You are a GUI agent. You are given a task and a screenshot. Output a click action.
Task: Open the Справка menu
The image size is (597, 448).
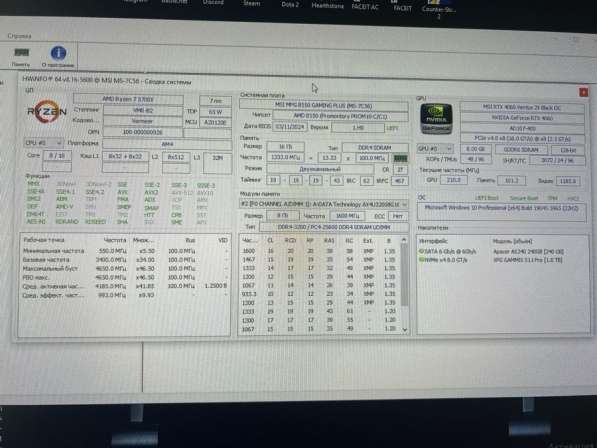[x=19, y=36]
